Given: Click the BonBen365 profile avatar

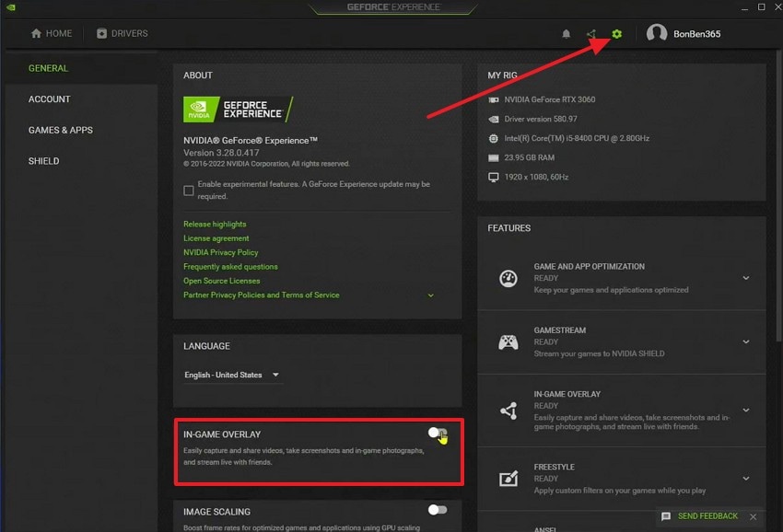Looking at the screenshot, I should click(657, 33).
